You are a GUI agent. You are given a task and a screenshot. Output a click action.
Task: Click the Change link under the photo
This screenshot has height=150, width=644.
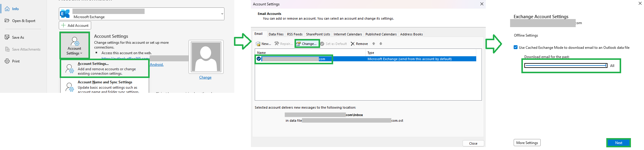pos(205,77)
